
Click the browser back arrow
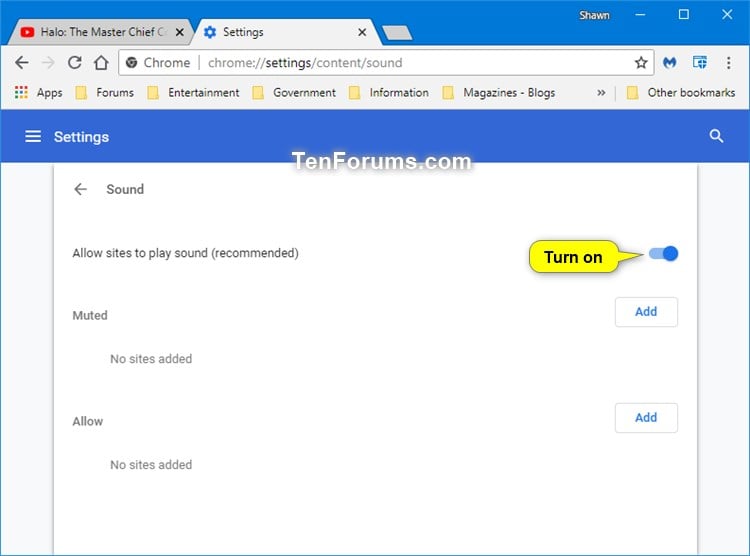click(22, 63)
